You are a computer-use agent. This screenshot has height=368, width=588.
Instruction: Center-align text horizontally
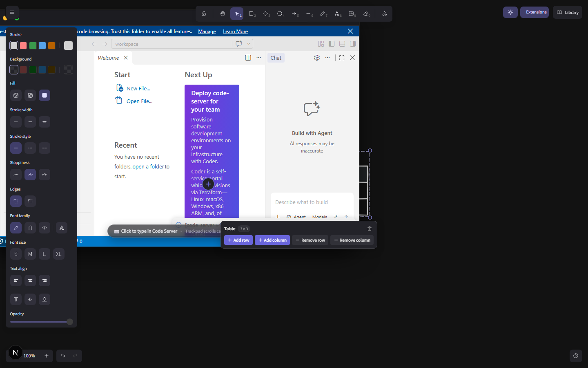[30, 280]
